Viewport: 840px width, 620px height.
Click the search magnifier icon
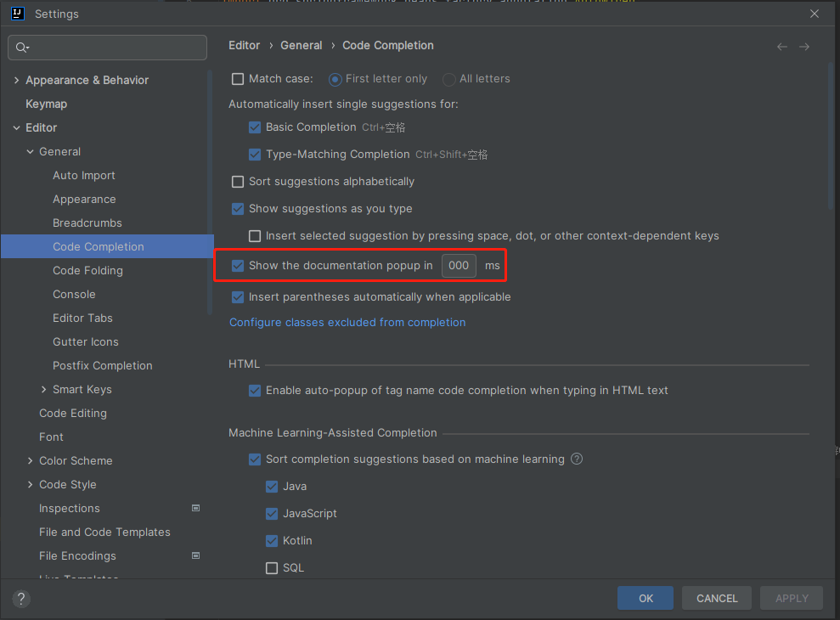coord(22,48)
